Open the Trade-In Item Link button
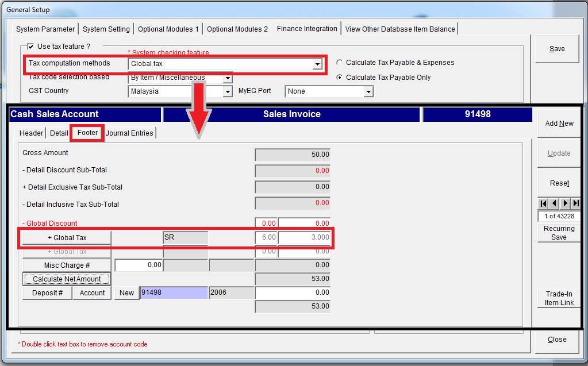Viewport: 588px width, 366px height. point(559,298)
